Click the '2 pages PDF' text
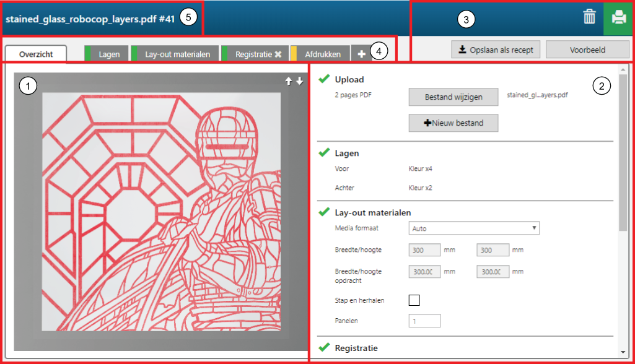Image resolution: width=635 pixels, height=364 pixels. click(x=353, y=95)
